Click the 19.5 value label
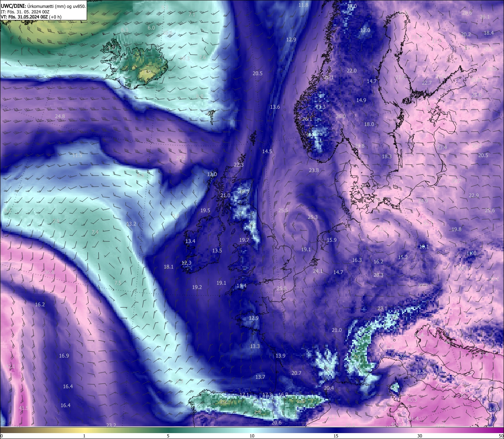Image resolution: width=504 pixels, height=439 pixels. [x=205, y=210]
